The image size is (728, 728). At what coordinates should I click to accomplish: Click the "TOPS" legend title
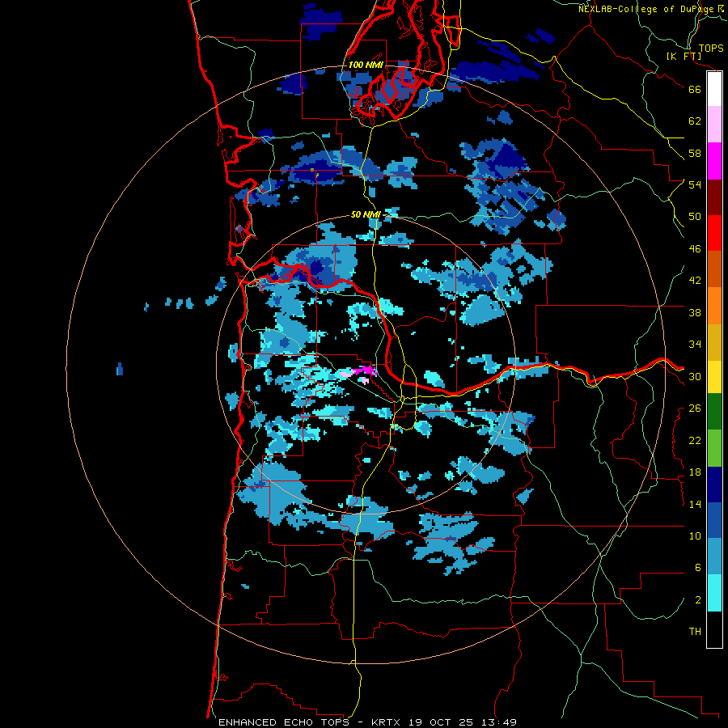(x=711, y=49)
